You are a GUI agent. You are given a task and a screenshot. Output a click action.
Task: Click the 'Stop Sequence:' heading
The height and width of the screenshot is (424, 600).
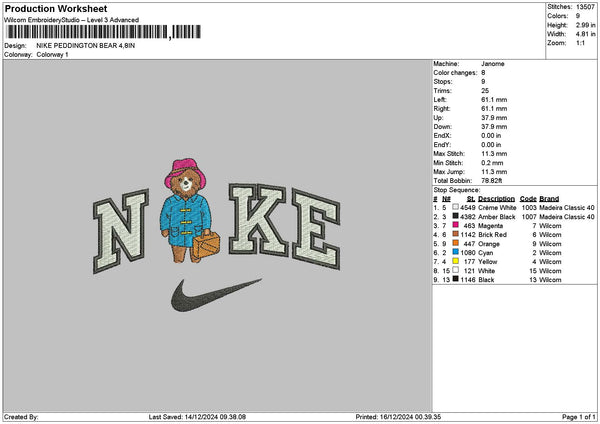tap(457, 190)
